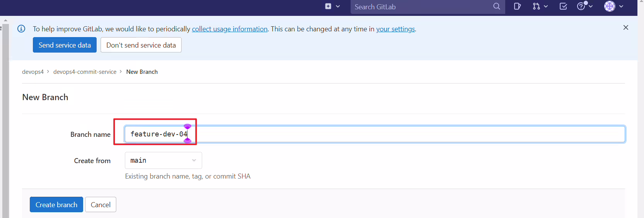
Task: Expand the chevron beside the create new icon
Action: [338, 6]
